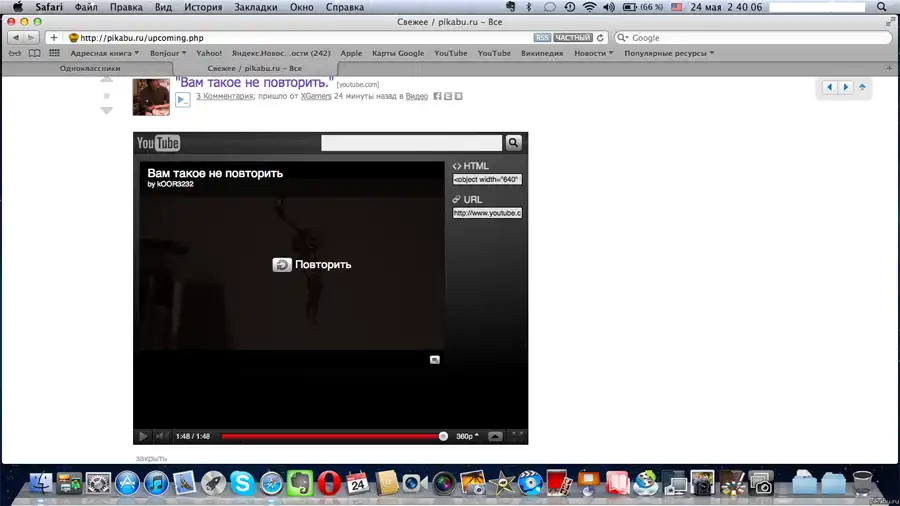This screenshot has height=506, width=900.
Task: Click the play button in the video controls
Action: 143,436
